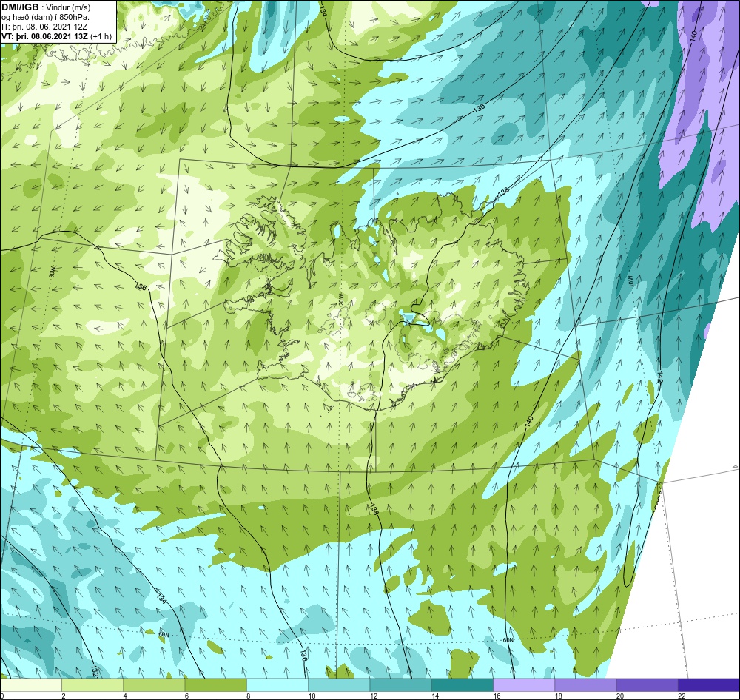This screenshot has height=700, width=740.
Task: Click the '10W' longitude label
Action: point(630,280)
